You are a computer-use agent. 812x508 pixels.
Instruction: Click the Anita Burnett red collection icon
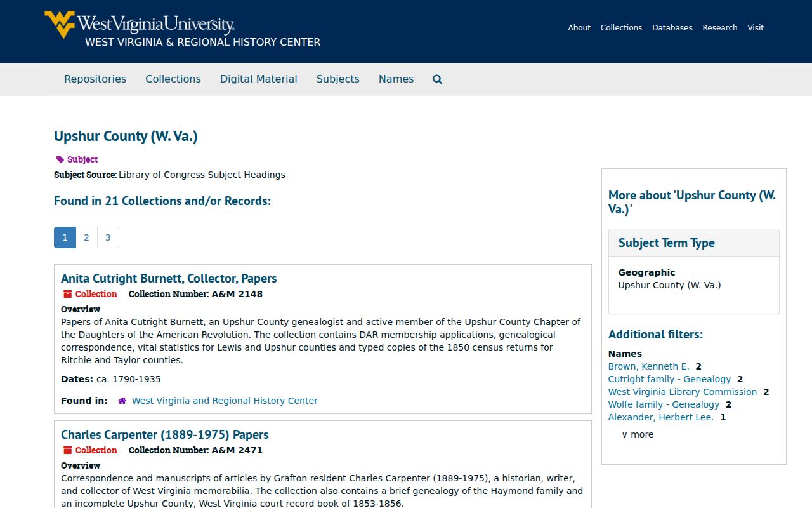(x=67, y=294)
